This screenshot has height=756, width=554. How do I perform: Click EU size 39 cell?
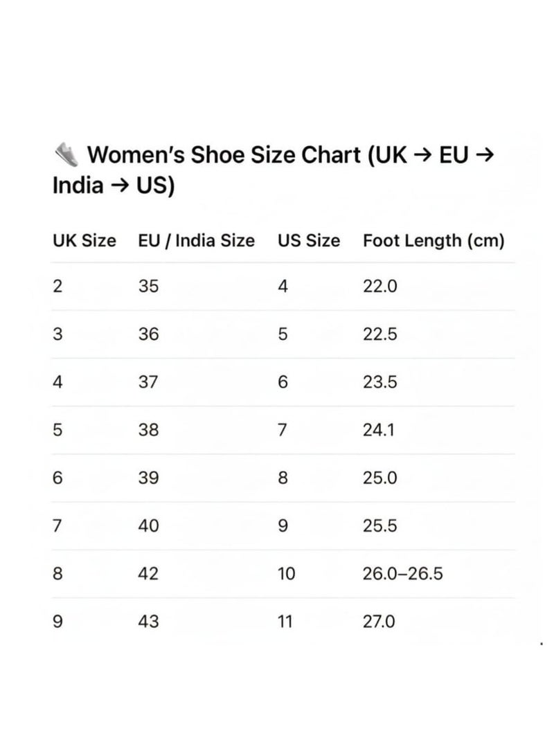(x=148, y=477)
